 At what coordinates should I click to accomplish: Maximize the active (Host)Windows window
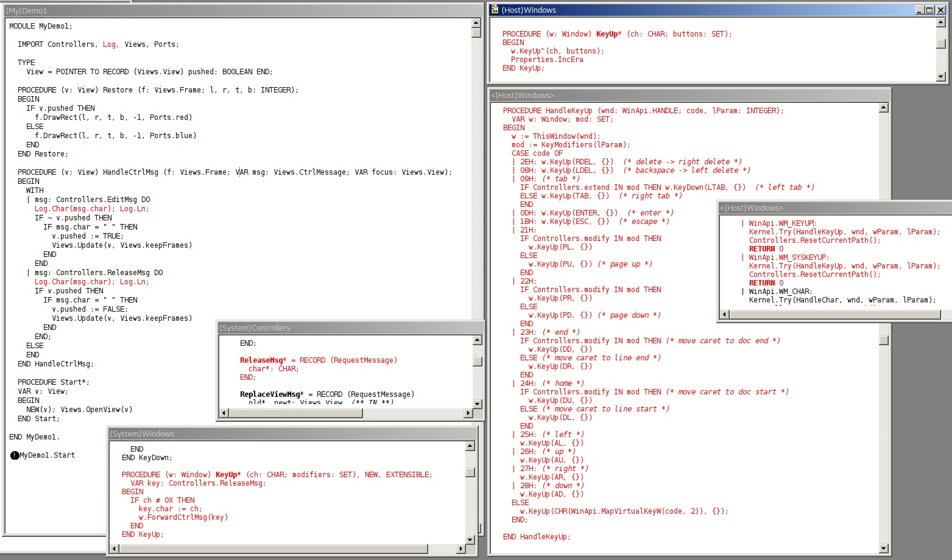[929, 10]
